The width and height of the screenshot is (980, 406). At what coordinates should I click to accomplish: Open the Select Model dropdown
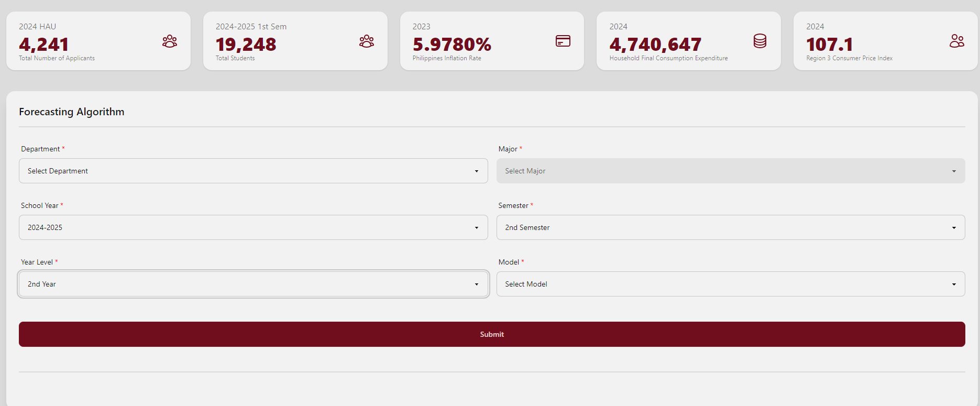[730, 284]
